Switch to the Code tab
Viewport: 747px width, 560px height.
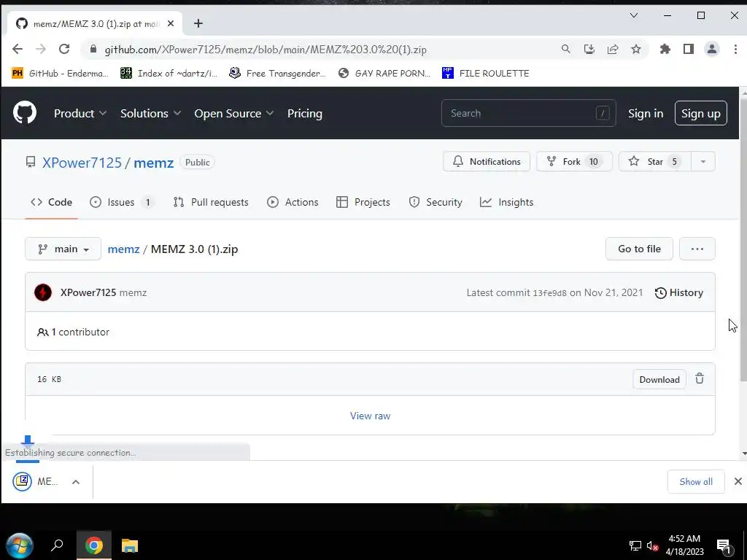pyautogui.click(x=52, y=202)
